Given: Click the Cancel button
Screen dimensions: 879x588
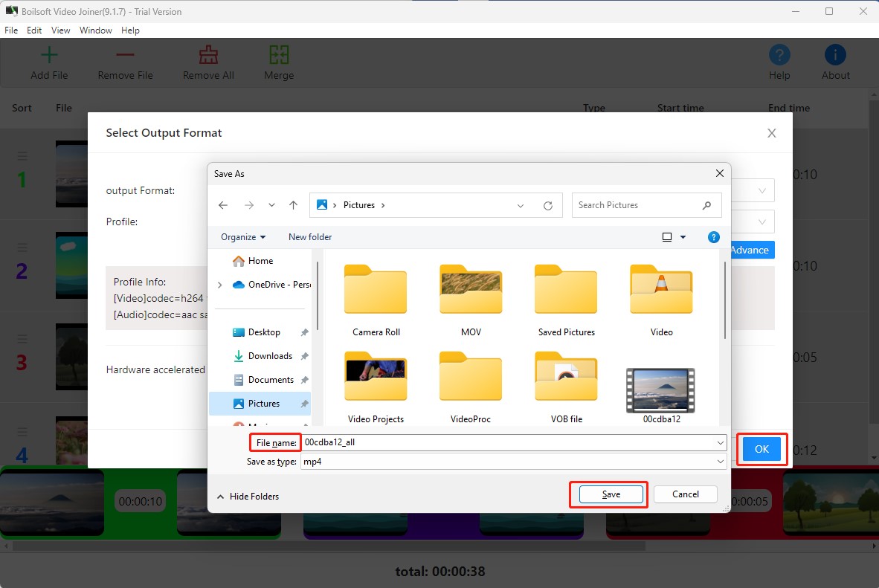Looking at the screenshot, I should pos(685,494).
